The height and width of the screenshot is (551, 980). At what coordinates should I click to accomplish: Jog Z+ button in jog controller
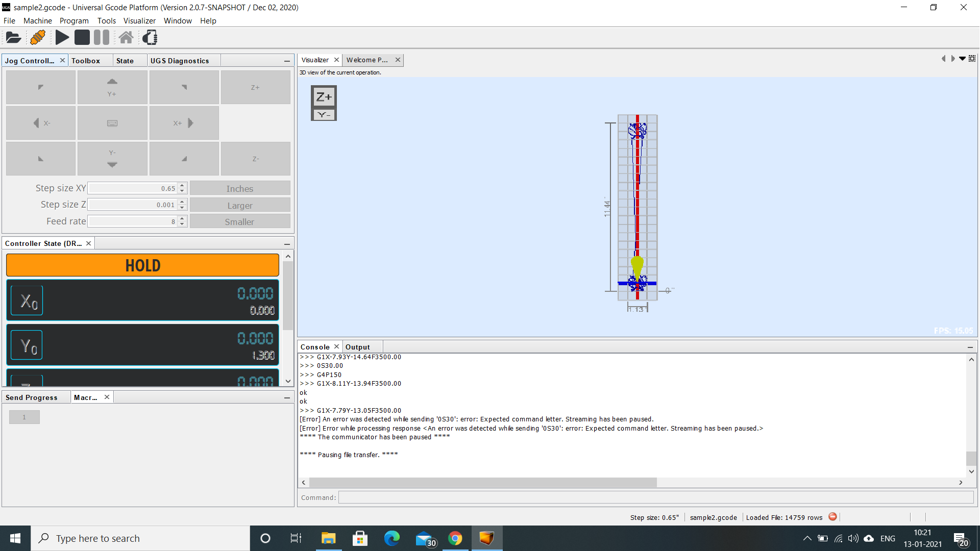pos(255,87)
